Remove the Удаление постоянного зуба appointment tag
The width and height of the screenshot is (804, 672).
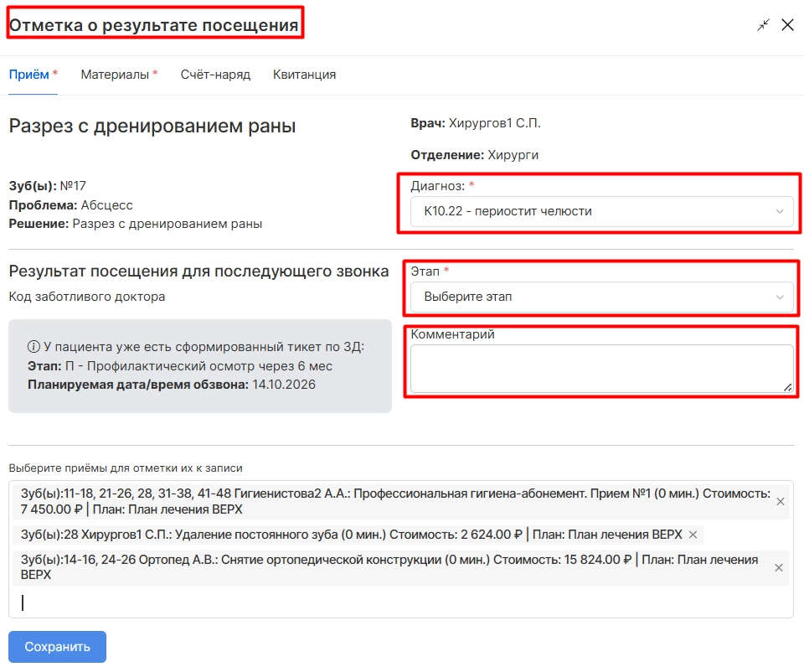(693, 535)
